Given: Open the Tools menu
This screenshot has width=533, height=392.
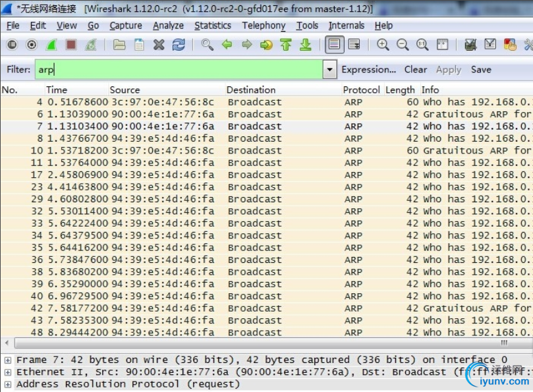Looking at the screenshot, I should (x=307, y=26).
